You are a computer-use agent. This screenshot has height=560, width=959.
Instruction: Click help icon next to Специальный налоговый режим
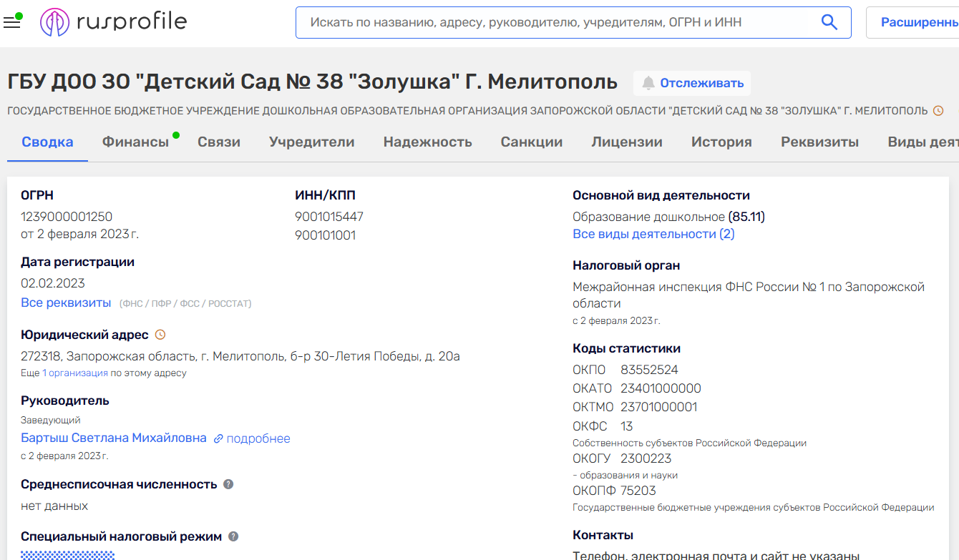[x=233, y=536]
